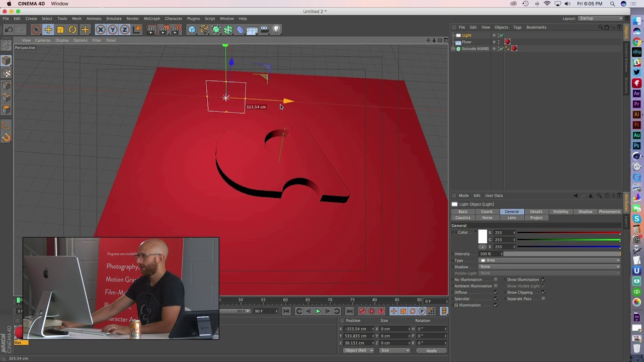644x362 pixels.
Task: Toggle the Z axis lock
Action: pyautogui.click(x=125, y=30)
